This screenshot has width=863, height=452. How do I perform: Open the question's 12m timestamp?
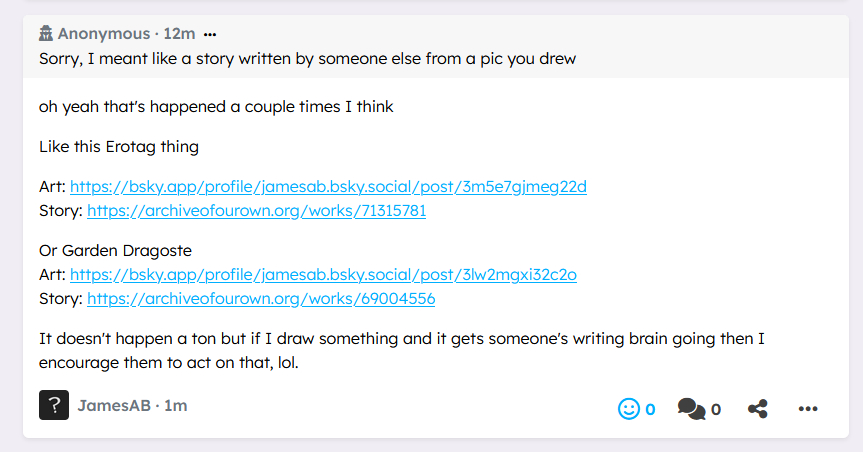point(180,34)
